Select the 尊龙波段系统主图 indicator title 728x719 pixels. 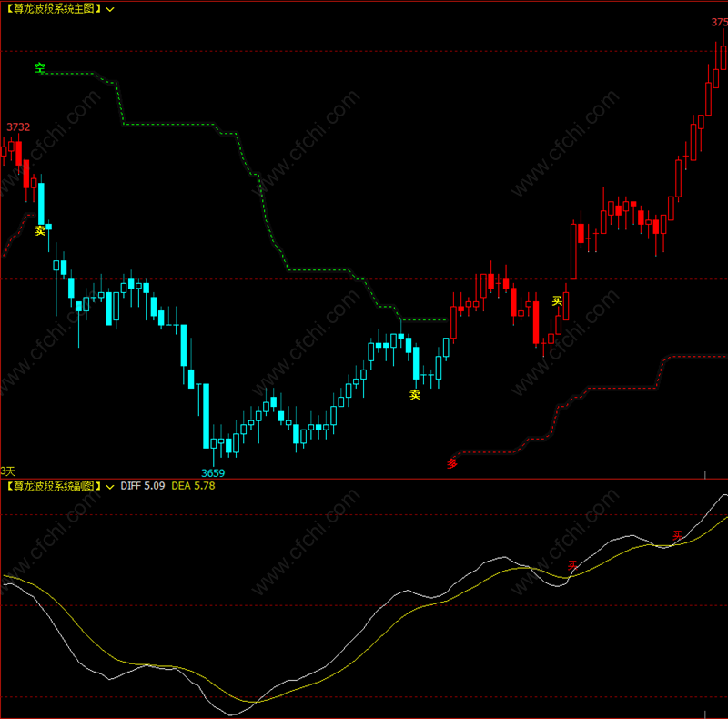pyautogui.click(x=54, y=9)
